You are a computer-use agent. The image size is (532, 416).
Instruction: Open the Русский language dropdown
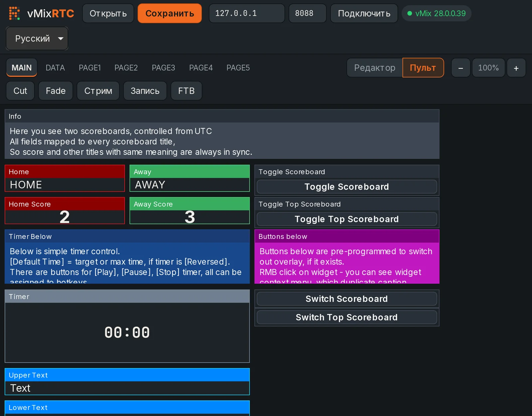(37, 39)
